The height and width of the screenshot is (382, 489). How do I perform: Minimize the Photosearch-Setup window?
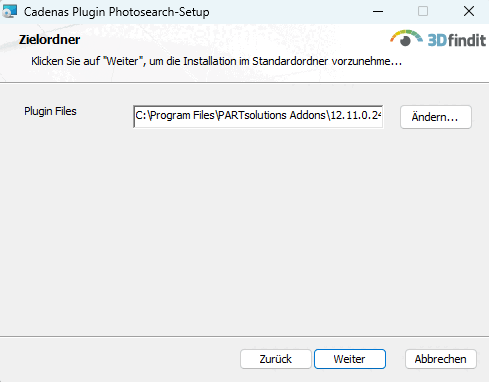tap(378, 12)
